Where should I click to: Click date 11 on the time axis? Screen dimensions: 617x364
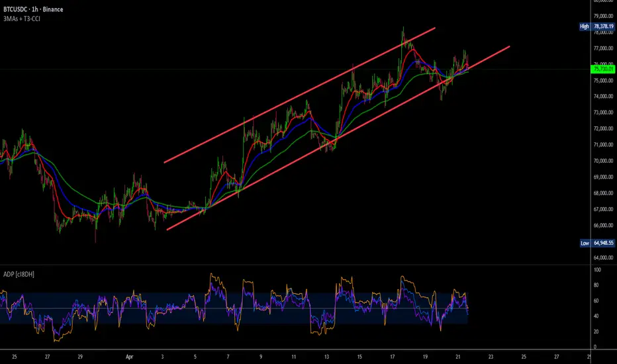[293, 357]
